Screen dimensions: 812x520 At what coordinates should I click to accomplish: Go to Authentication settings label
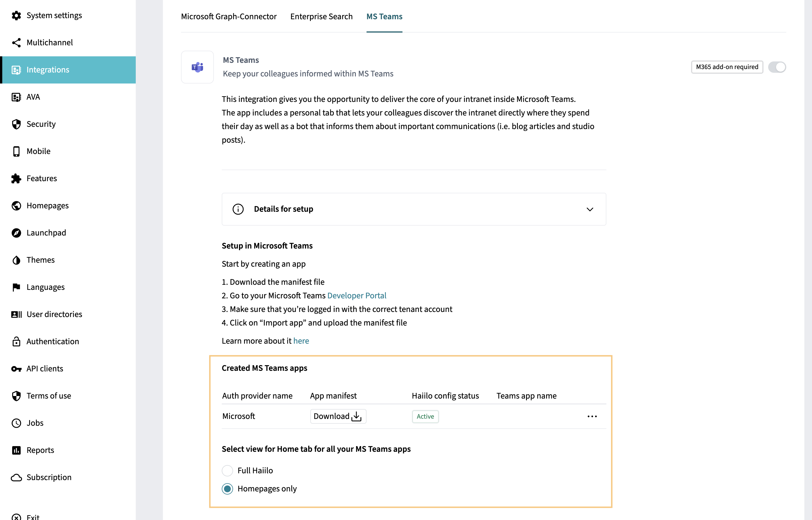[53, 341]
